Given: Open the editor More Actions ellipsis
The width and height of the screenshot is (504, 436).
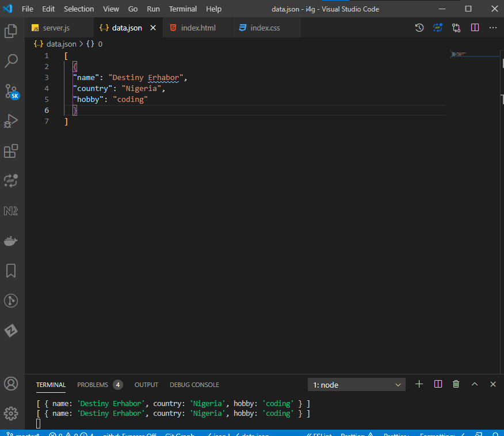Looking at the screenshot, I should (x=493, y=28).
